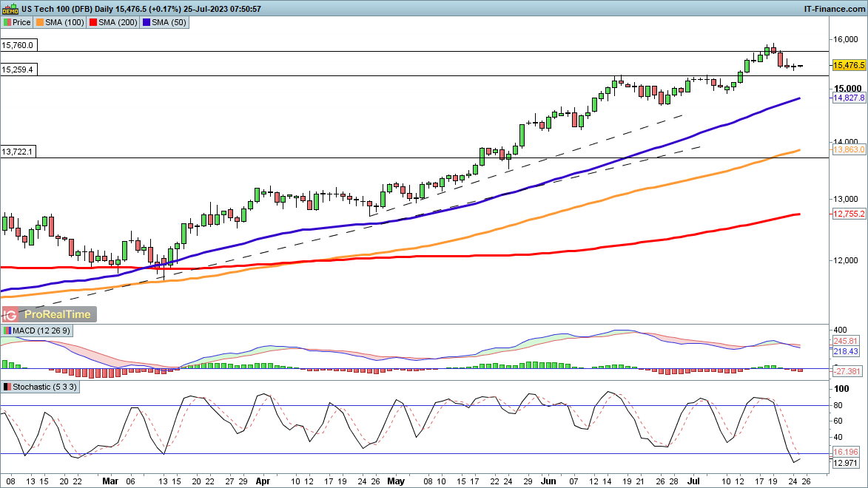
Task: Click the SMA (100) legend button
Action: click(x=60, y=22)
